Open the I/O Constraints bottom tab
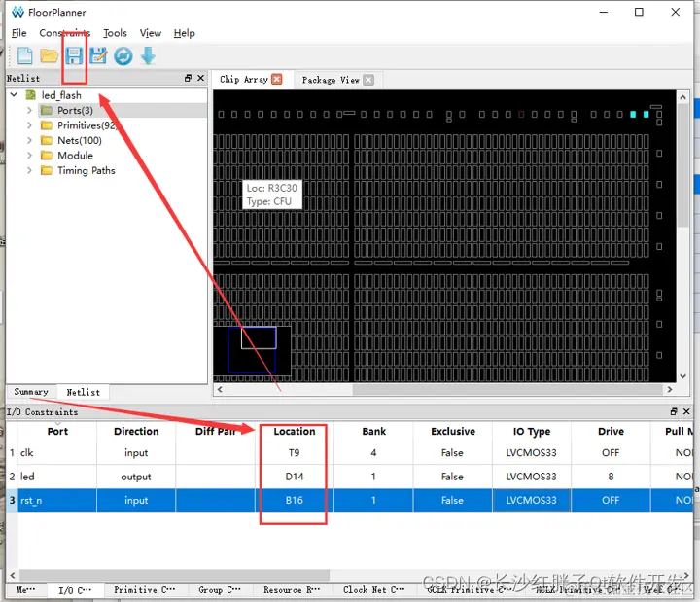Image resolution: width=700 pixels, height=602 pixels. pyautogui.click(x=75, y=590)
